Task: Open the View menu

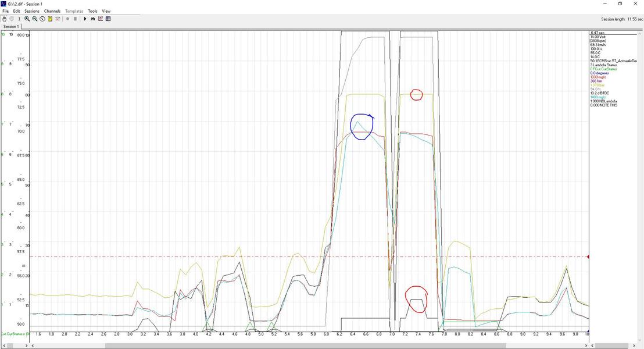Action: pos(106,11)
